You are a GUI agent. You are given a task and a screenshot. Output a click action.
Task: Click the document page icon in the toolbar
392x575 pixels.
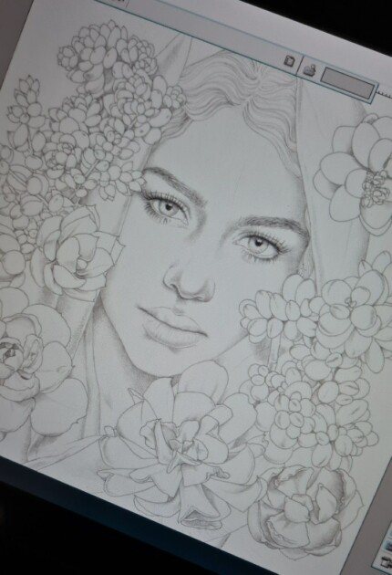[x=290, y=60]
